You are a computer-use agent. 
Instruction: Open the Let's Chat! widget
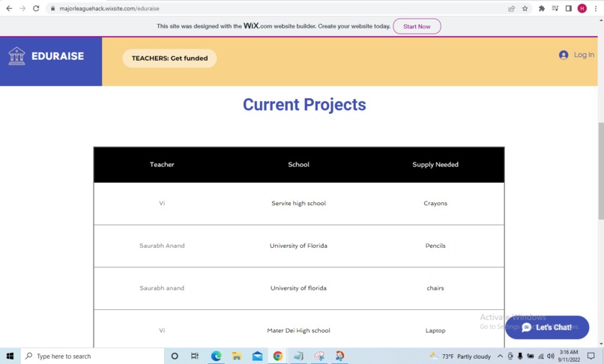click(x=547, y=327)
